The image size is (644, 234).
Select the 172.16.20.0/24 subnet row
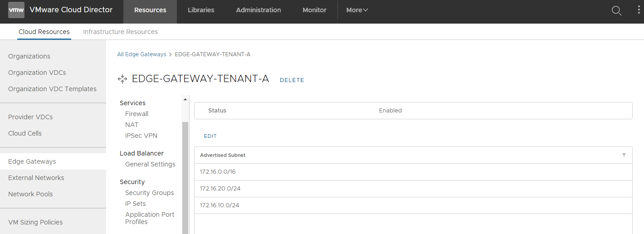pyautogui.click(x=220, y=189)
